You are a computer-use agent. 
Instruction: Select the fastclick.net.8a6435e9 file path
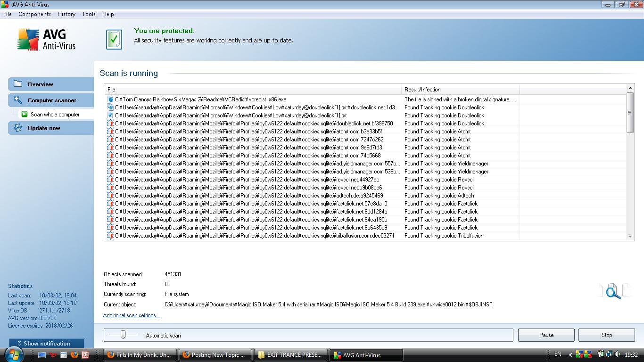pyautogui.click(x=251, y=228)
